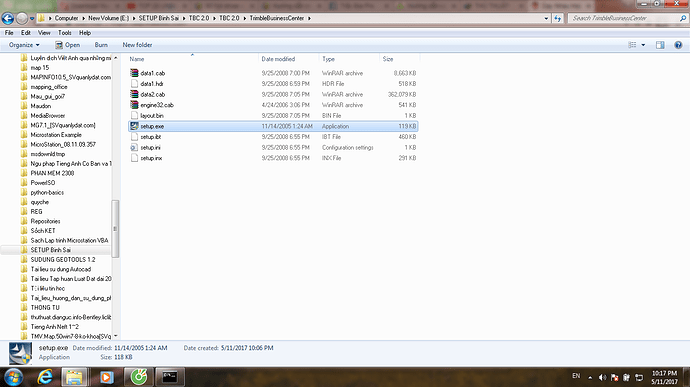Show hidden tray icons arrow
The image size is (690, 387).
590,377
